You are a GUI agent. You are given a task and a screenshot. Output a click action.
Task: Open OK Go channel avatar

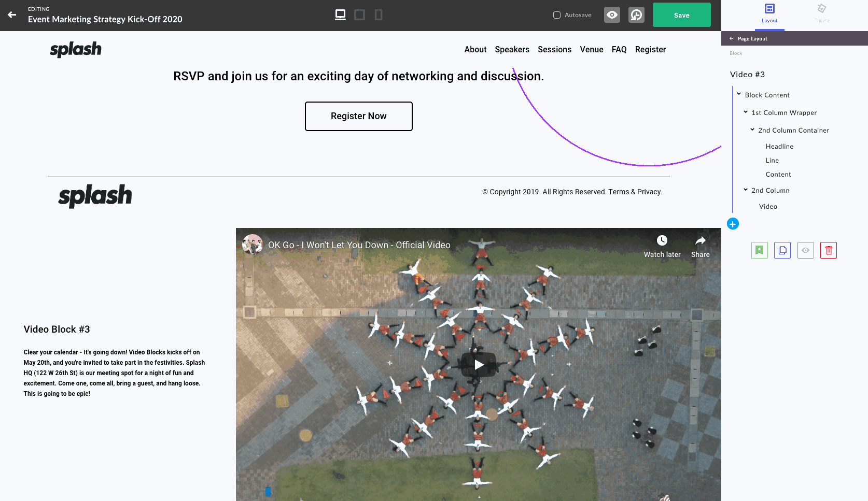pyautogui.click(x=253, y=245)
